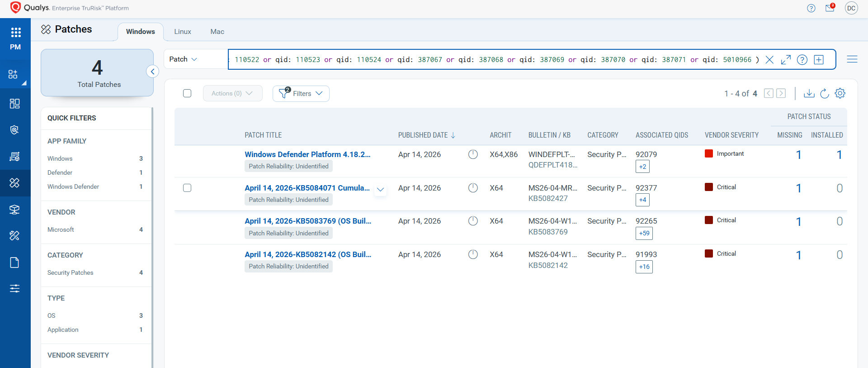This screenshot has width=868, height=368.
Task: Open the Filters dropdown
Action: coord(301,94)
